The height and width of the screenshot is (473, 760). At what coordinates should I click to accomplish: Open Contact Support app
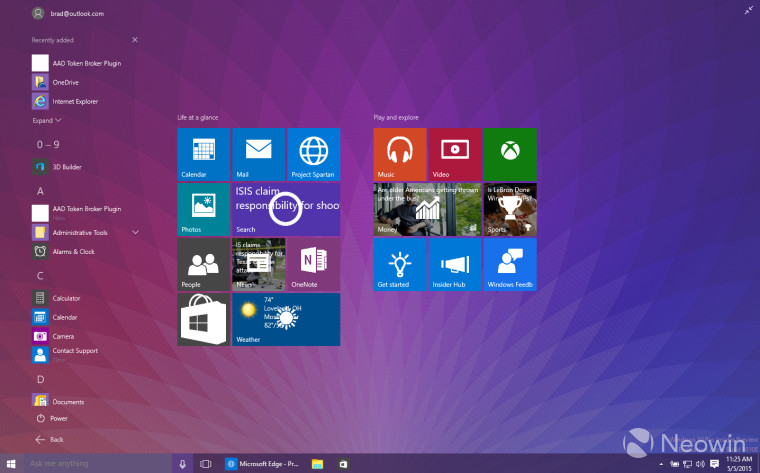pyautogui.click(x=65, y=354)
